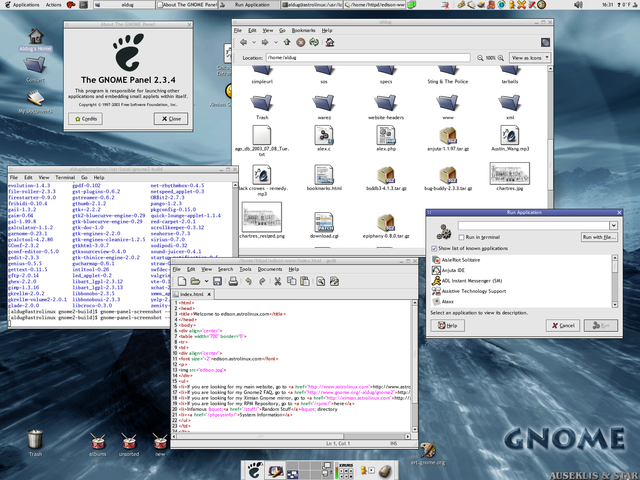Click the file browser vertical scrollbar
Image resolution: width=640 pixels, height=480 pixels.
coord(550,155)
